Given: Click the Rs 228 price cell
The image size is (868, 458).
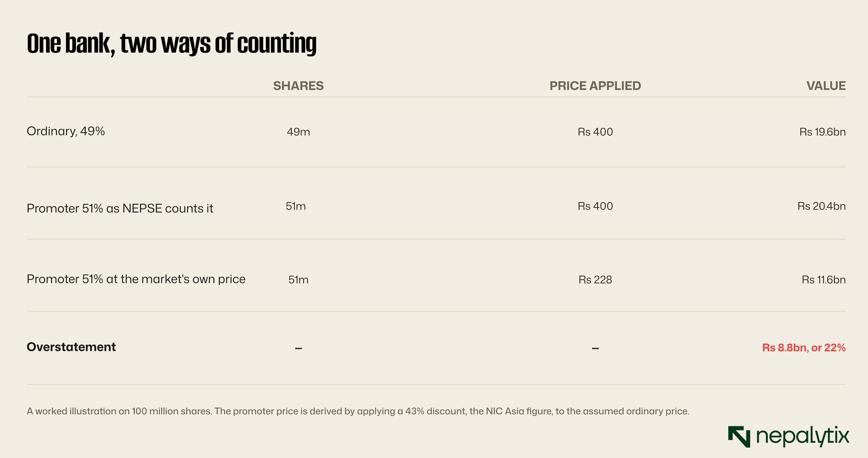Looking at the screenshot, I should pos(595,280).
